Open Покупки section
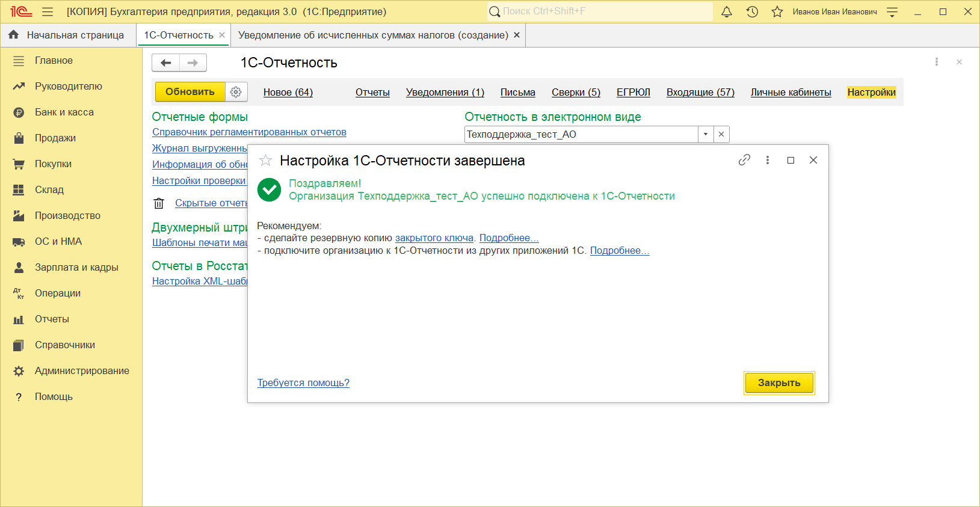Screen dimensions: 980x507 (x=71, y=164)
